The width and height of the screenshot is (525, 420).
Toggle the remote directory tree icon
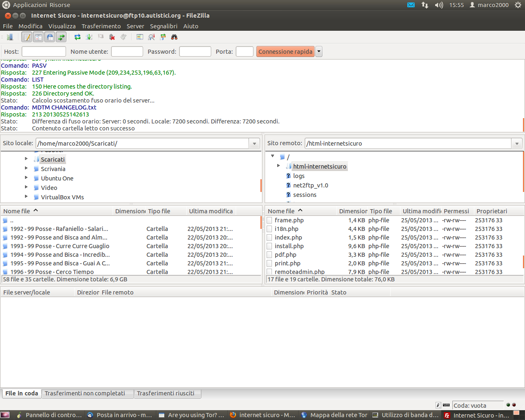click(50, 37)
